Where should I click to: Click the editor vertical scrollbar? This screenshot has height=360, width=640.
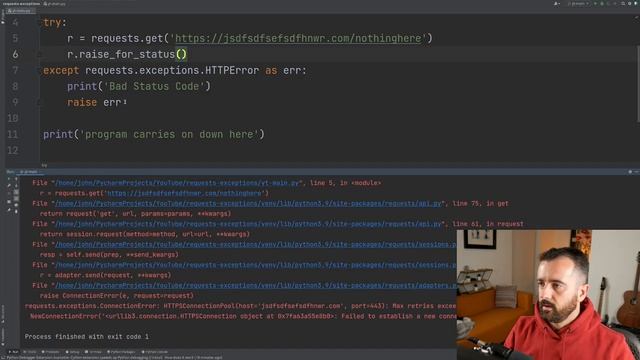638,84
